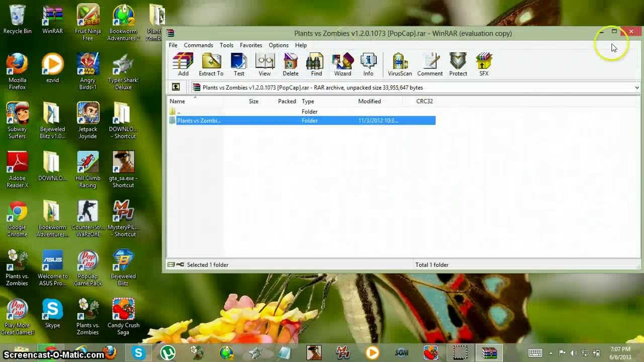Open the Find tool with binoculars icon

[316, 64]
